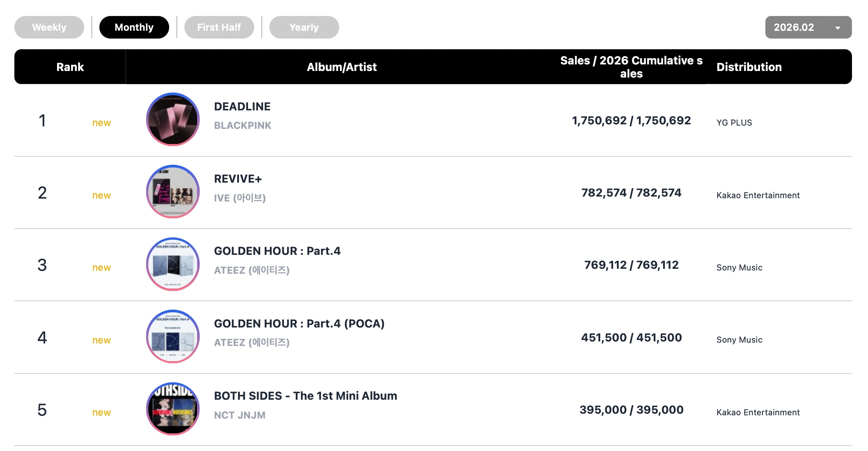Click the NCT JNJM artist name

[x=240, y=415]
